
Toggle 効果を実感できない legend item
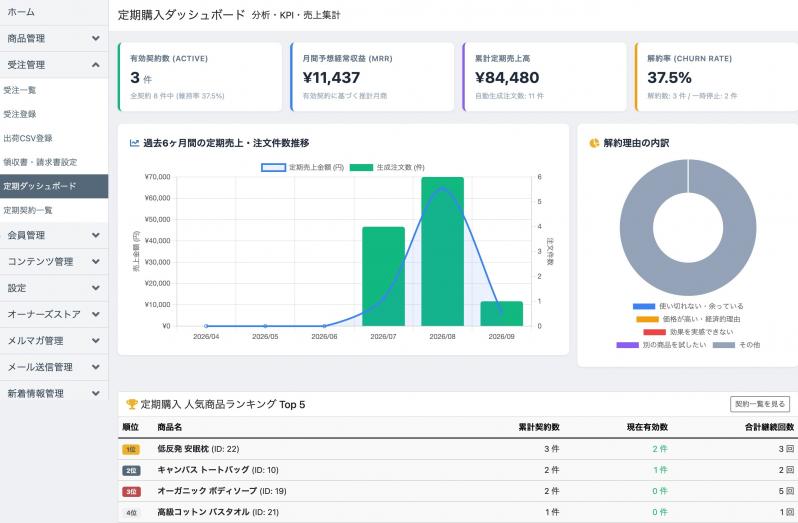pyautogui.click(x=688, y=332)
